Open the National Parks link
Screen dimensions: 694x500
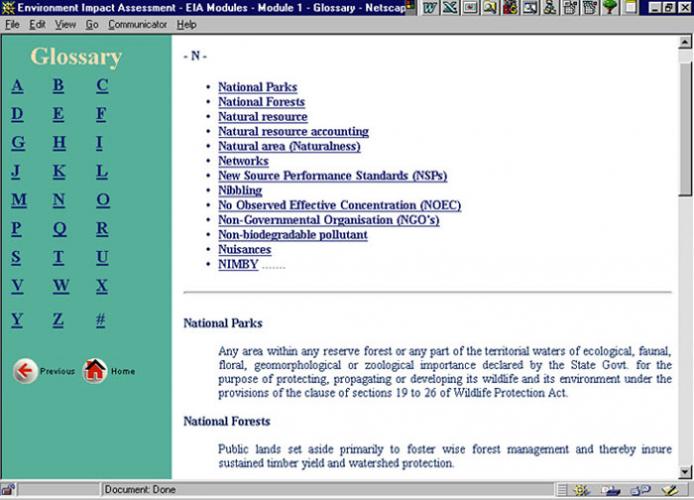pyautogui.click(x=258, y=87)
